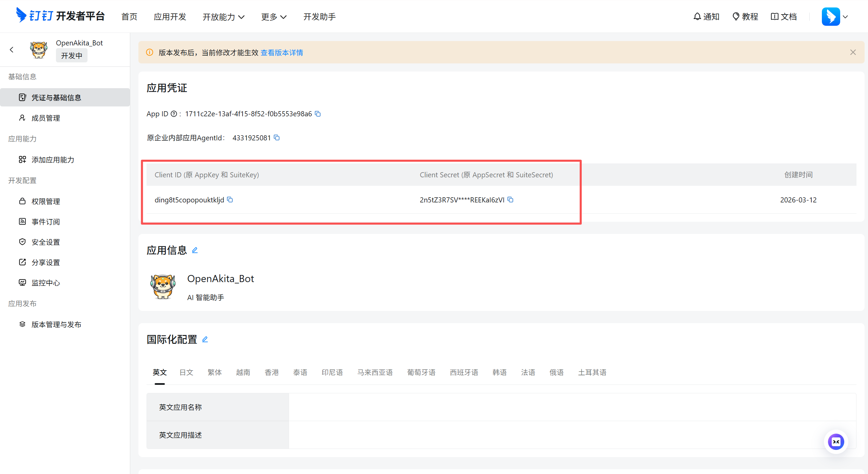Click the blue account avatar icon
The height and width of the screenshot is (474, 868).
831,16
